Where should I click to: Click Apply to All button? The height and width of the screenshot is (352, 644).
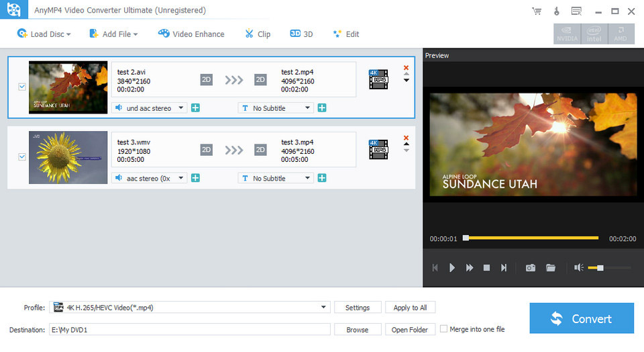click(x=410, y=308)
